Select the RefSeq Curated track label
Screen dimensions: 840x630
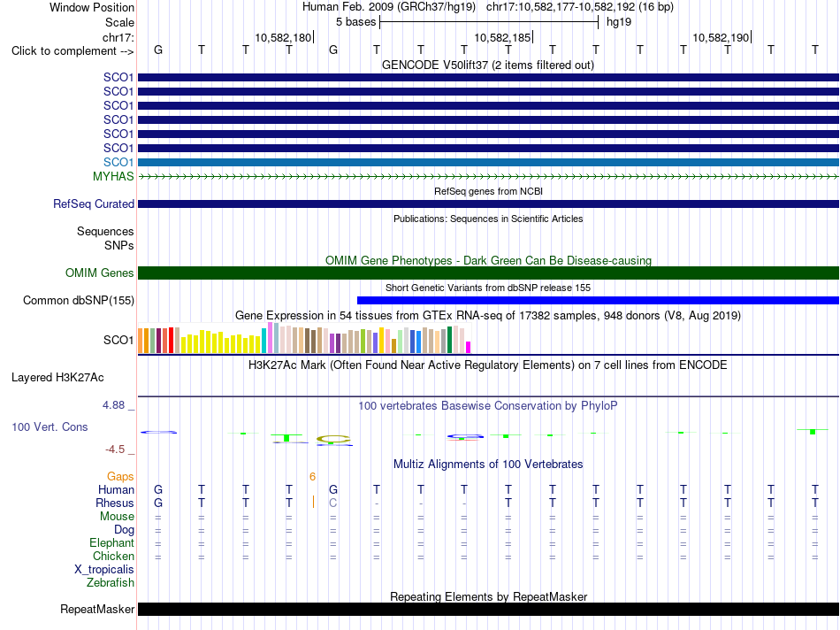[x=94, y=204]
